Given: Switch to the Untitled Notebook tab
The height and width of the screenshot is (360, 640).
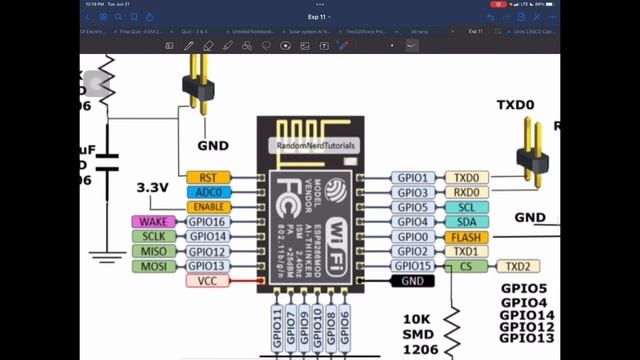Looking at the screenshot, I should 253,31.
